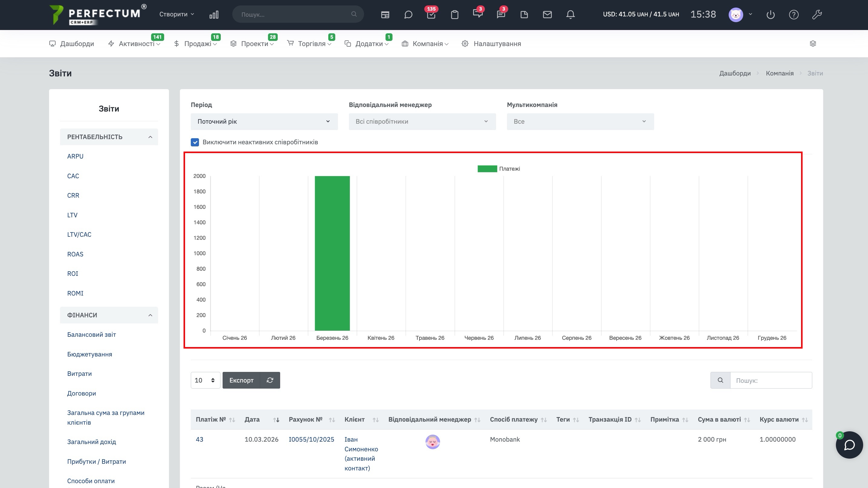Open invoice link I0055/10/2025
868x488 pixels.
coord(311,439)
